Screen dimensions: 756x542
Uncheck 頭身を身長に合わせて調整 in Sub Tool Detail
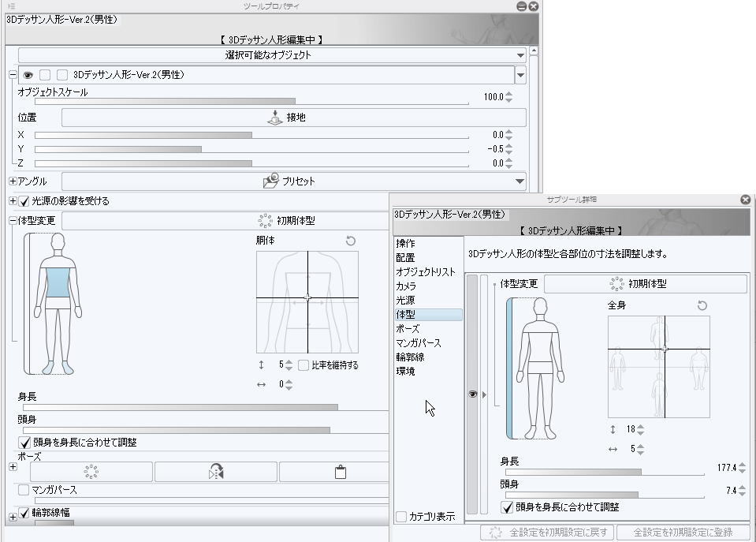pyautogui.click(x=507, y=507)
